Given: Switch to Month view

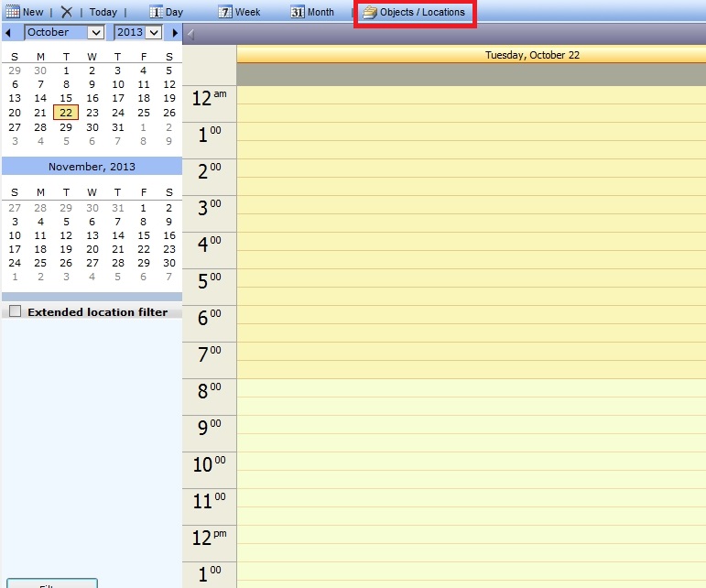Looking at the screenshot, I should [x=312, y=12].
